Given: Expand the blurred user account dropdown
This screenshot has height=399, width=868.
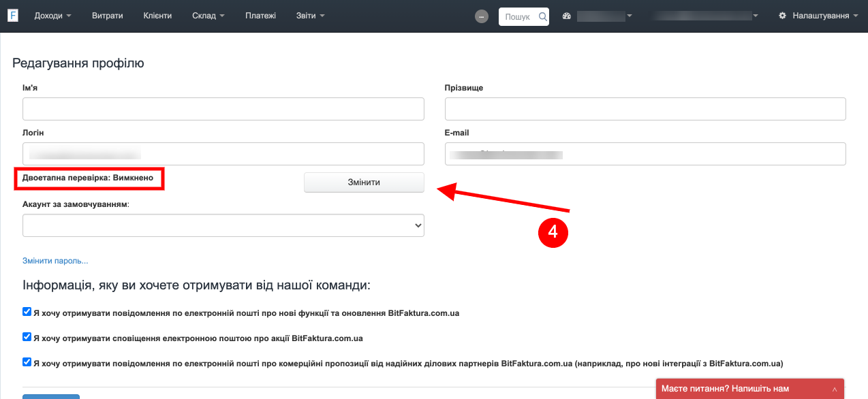Looking at the screenshot, I should click(x=706, y=16).
